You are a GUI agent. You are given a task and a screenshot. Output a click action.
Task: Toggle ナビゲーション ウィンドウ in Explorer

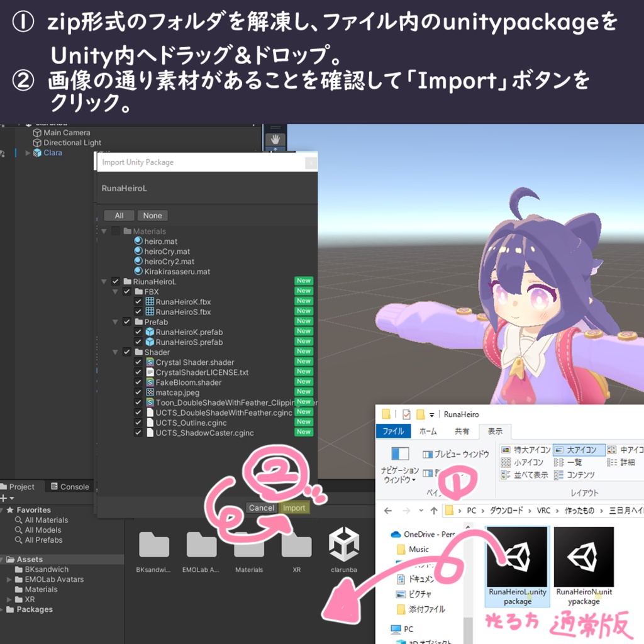(x=400, y=465)
